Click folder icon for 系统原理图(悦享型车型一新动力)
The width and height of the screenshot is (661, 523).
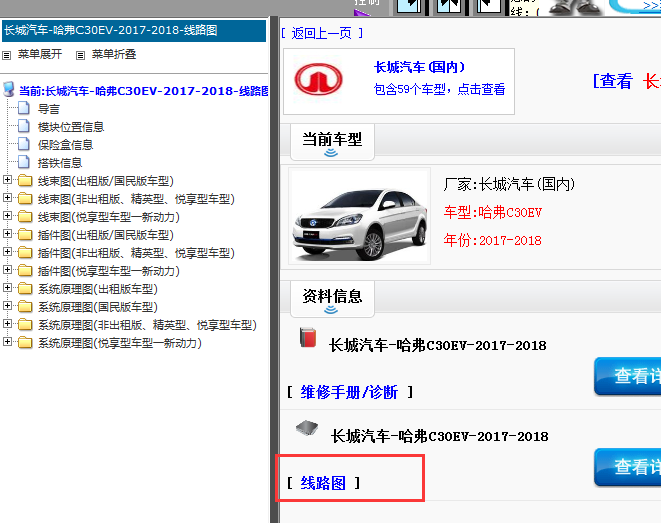click(25, 343)
